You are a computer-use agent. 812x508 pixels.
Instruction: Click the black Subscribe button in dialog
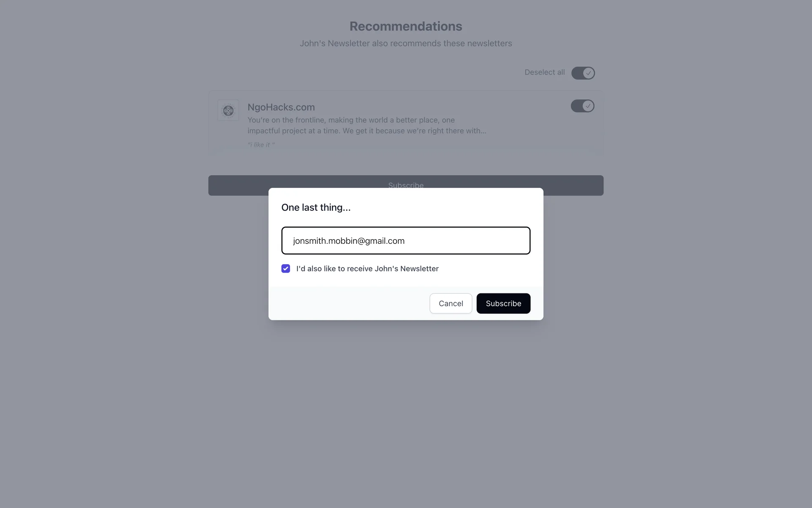[x=503, y=304]
